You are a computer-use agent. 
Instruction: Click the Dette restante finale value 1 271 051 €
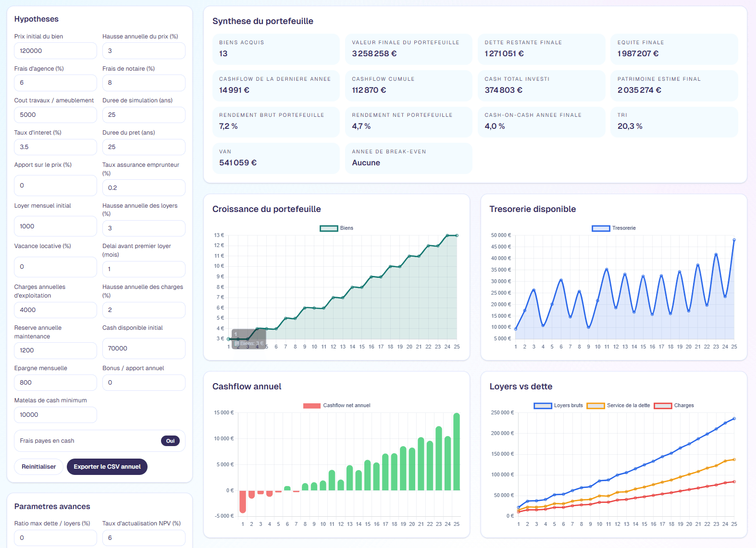tap(504, 54)
